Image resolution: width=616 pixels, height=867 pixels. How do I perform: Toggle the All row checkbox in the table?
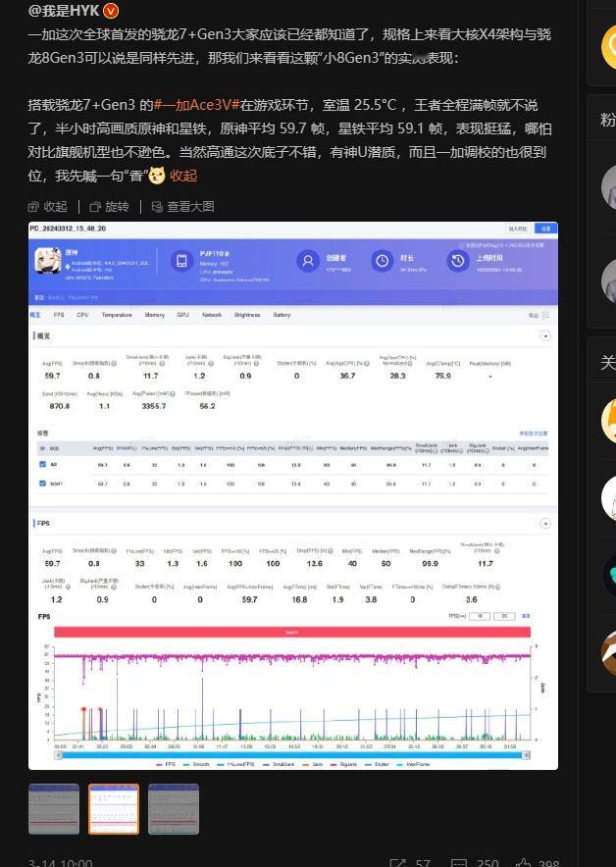pyautogui.click(x=42, y=465)
